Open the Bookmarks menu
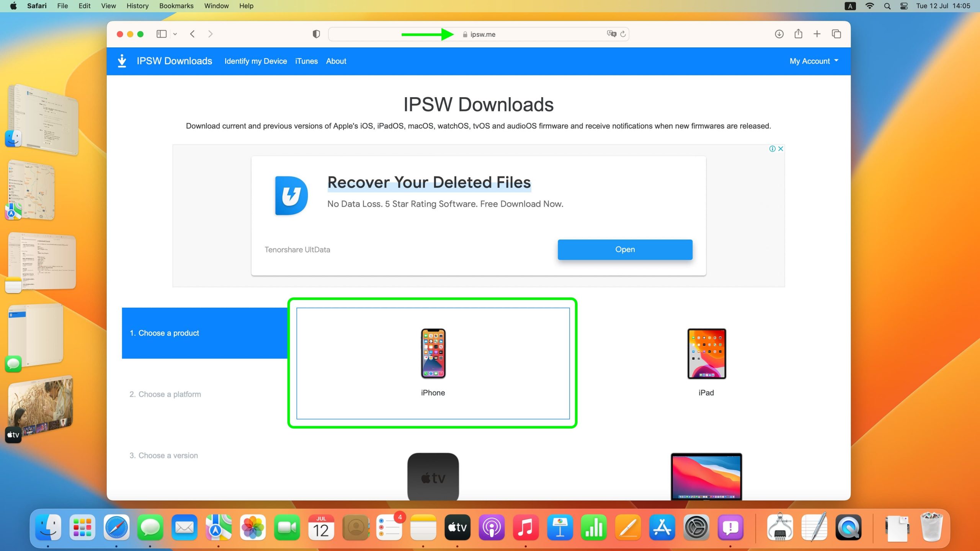Viewport: 980px width, 551px height. click(176, 6)
